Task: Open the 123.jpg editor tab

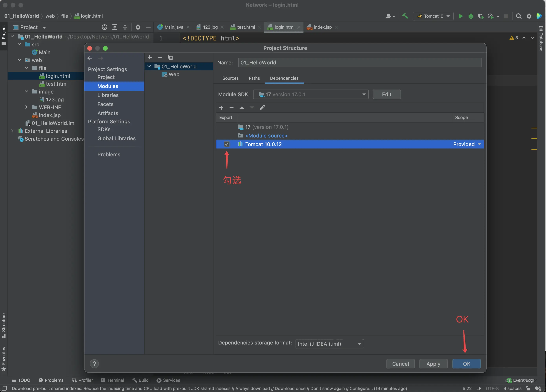Action: tap(210, 27)
